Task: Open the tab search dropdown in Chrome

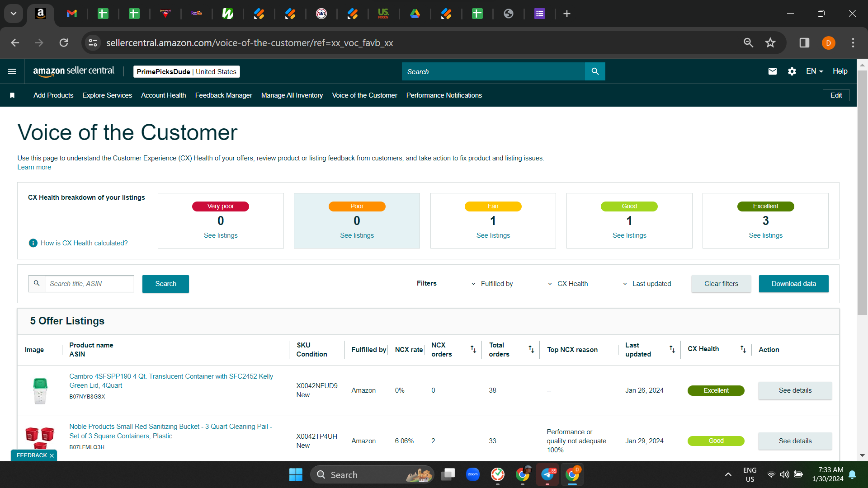Action: (14, 14)
